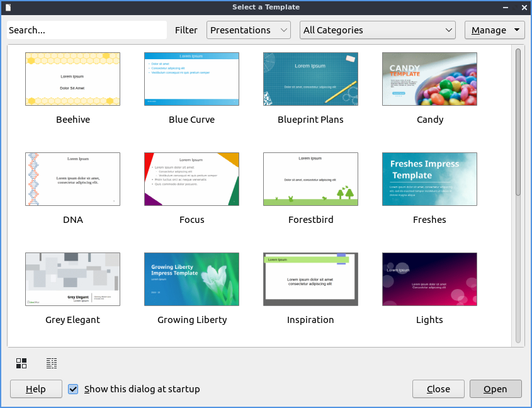
Task: Uncheck Show this dialog at startup
Action: coord(73,389)
